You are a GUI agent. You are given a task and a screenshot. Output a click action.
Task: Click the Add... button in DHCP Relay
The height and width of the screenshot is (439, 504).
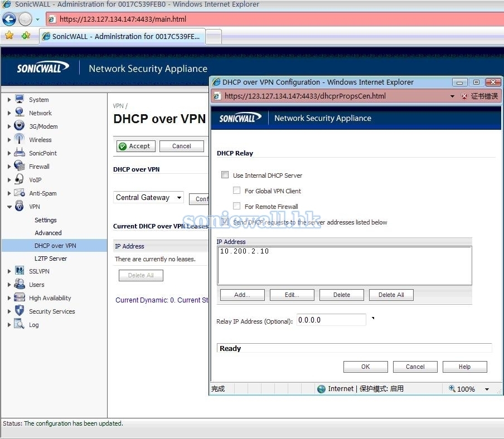[x=243, y=295]
